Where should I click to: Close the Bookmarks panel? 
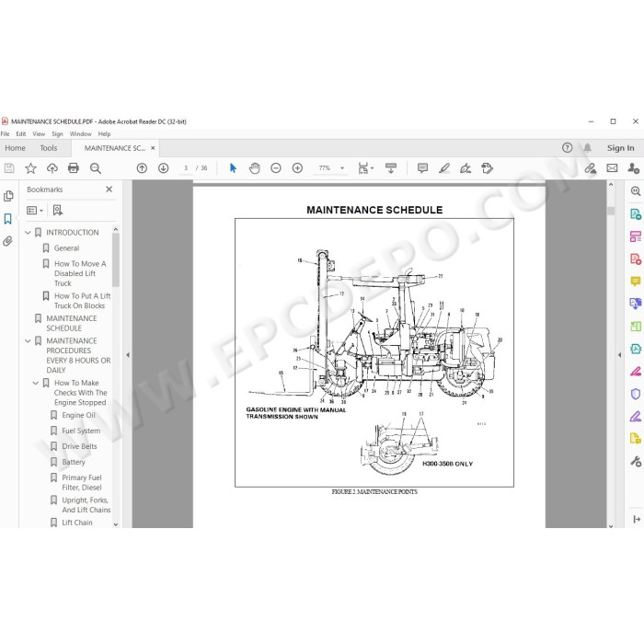click(109, 190)
